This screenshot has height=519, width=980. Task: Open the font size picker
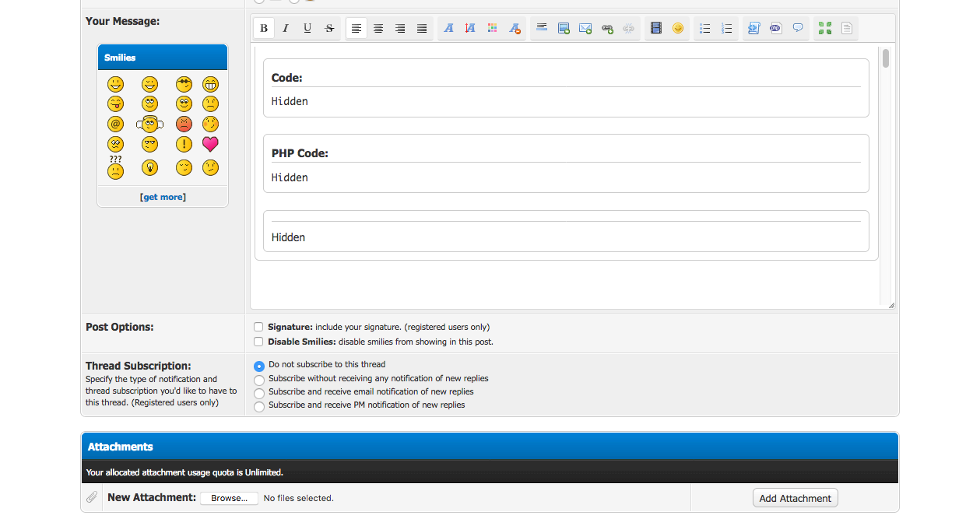470,29
